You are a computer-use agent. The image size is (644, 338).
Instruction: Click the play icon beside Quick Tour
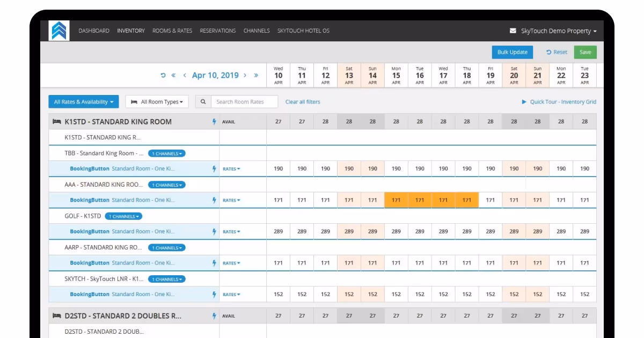tap(524, 102)
